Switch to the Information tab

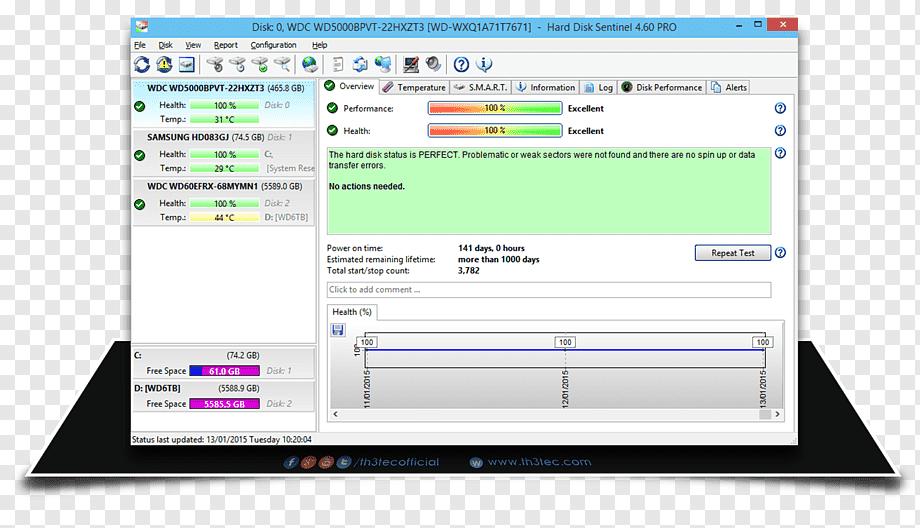(546, 87)
